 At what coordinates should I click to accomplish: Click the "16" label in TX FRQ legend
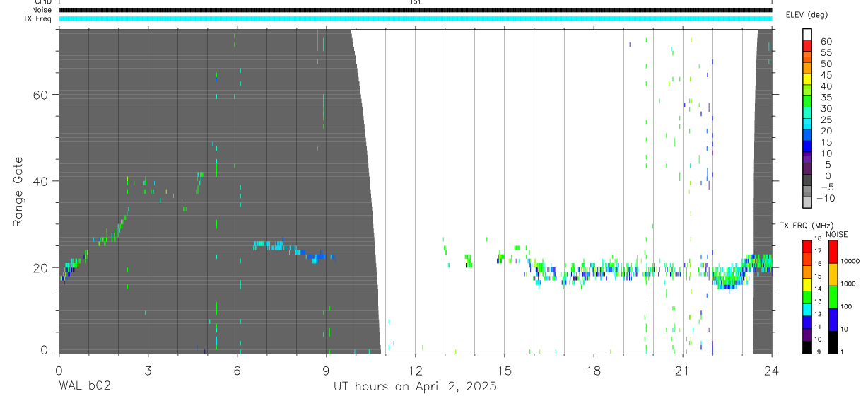(x=817, y=264)
